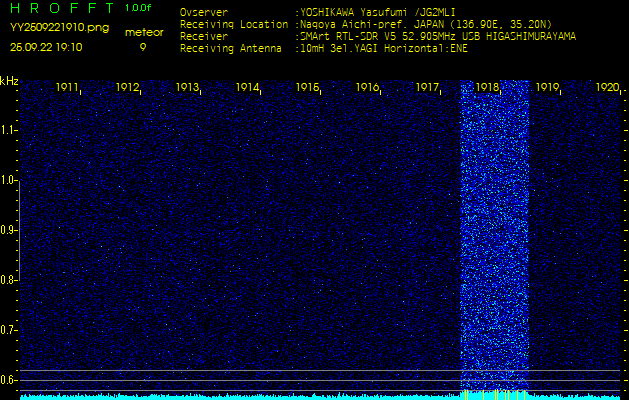Click the 0.7 kHz frequency tick label
The image size is (629, 400).
[8, 330]
